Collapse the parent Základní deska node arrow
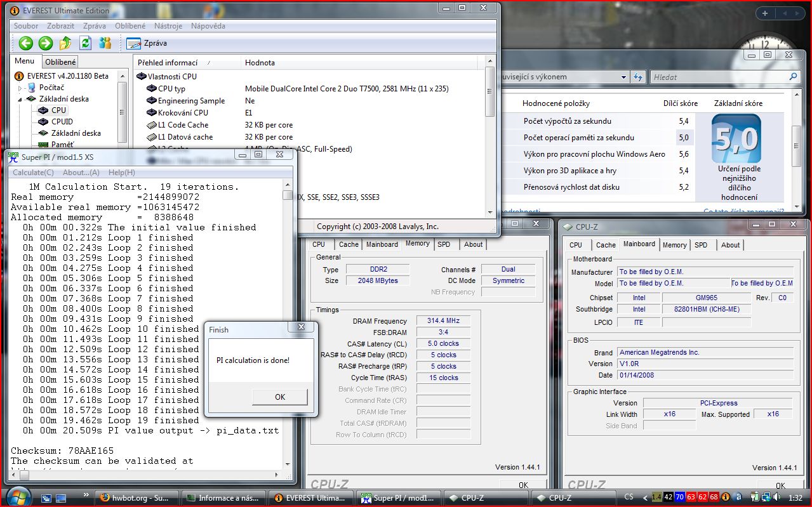This screenshot has width=812, height=507. tap(20, 99)
